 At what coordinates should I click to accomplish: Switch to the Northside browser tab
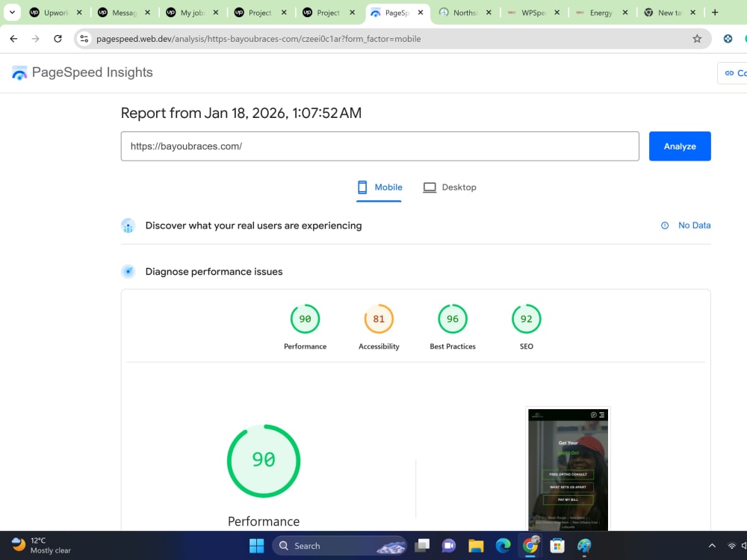click(465, 13)
